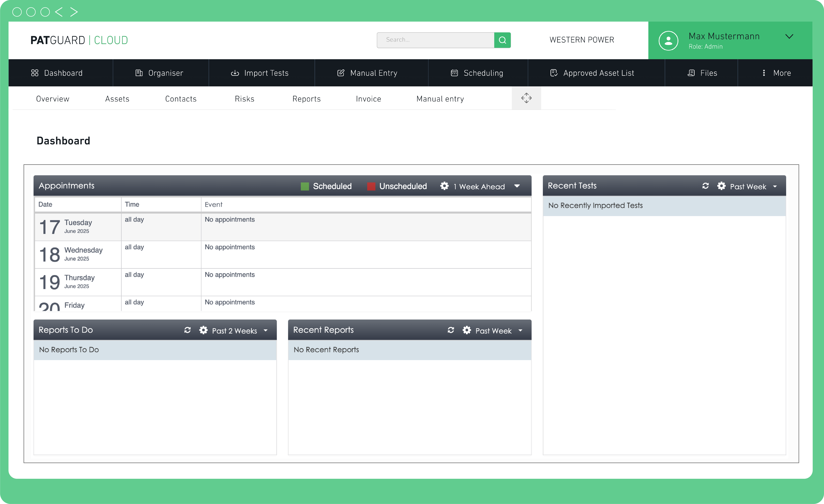
Task: Click the WESTERN POWER label
Action: (x=582, y=40)
